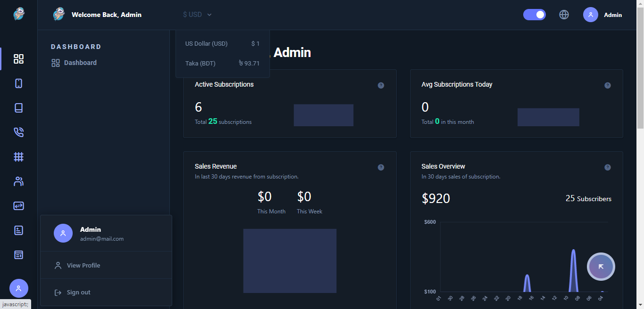Click the Dashboard item in navigation panel
The width and height of the screenshot is (644, 309).
tap(80, 63)
